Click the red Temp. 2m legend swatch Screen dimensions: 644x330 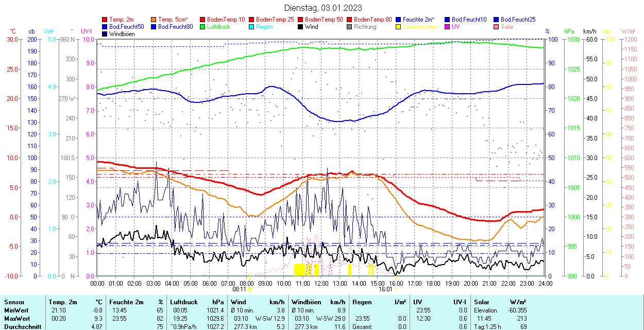(x=105, y=20)
